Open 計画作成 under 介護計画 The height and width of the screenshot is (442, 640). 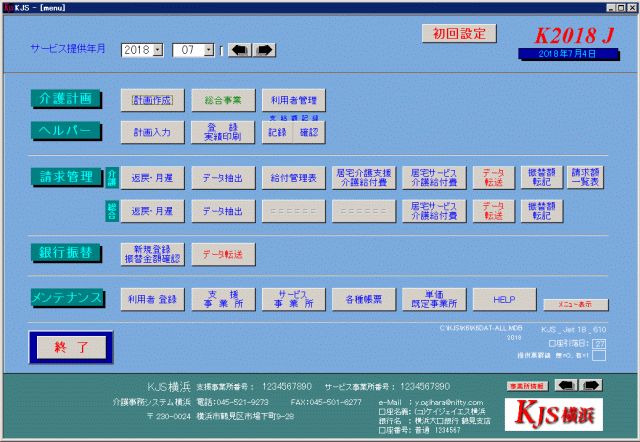click(147, 100)
